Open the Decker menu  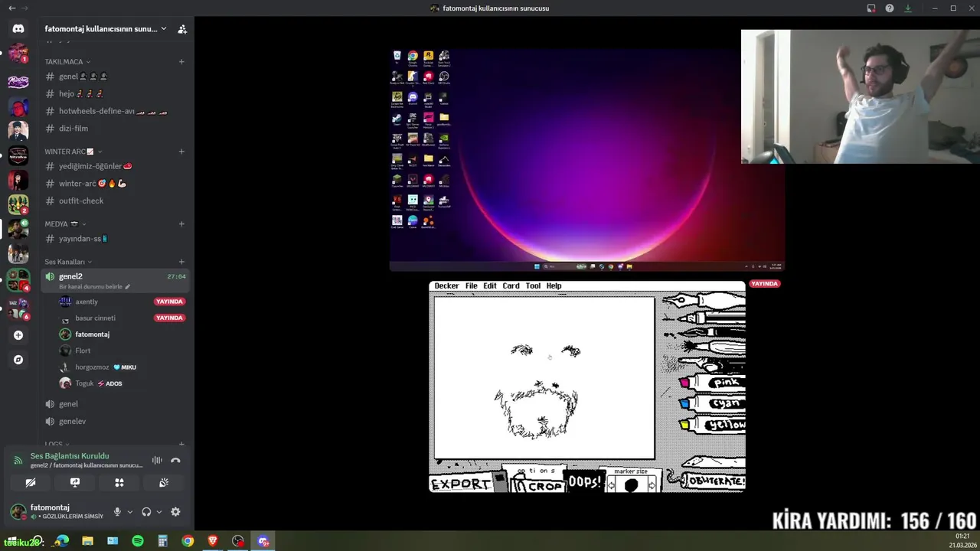tap(446, 286)
